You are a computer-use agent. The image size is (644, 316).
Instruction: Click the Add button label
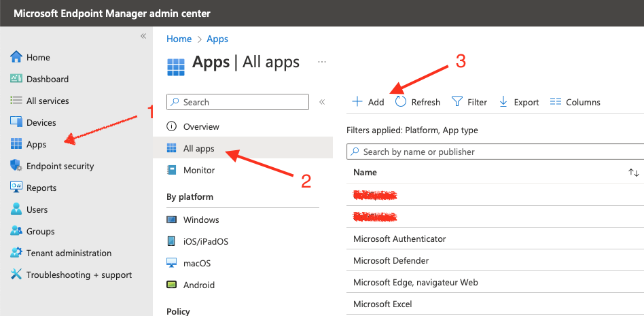(x=376, y=103)
